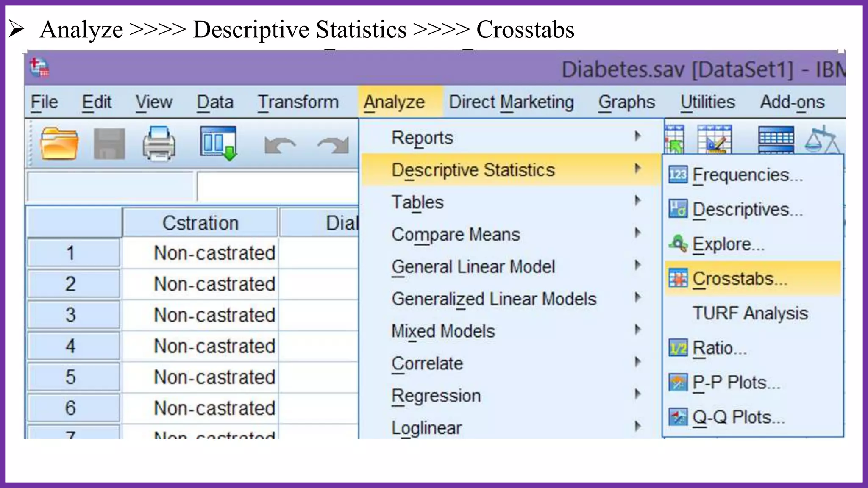Select Reports in Analyze menu
This screenshot has width=868, height=488.
(511, 137)
